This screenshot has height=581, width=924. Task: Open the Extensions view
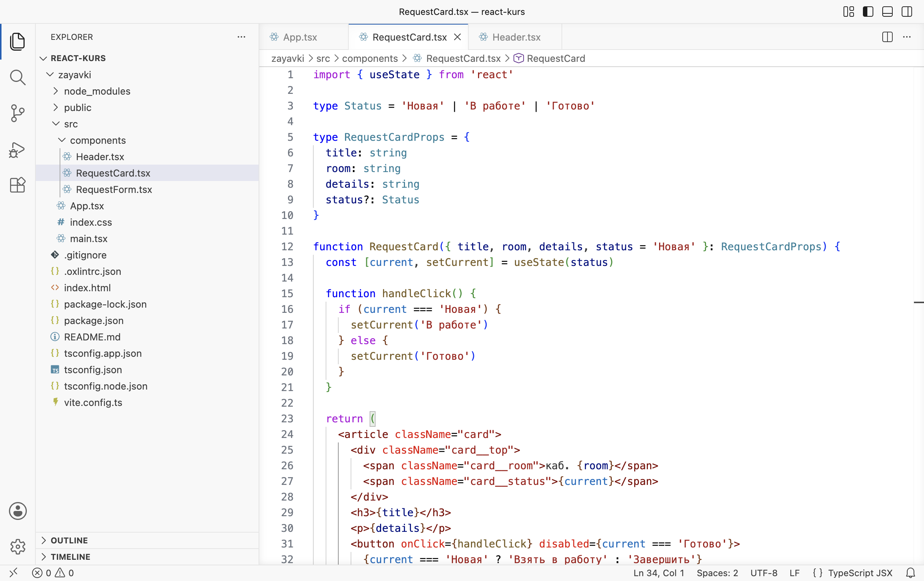click(18, 185)
